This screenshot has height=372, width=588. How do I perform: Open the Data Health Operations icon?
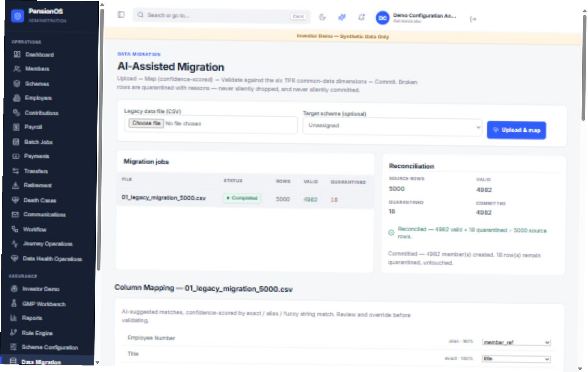(15, 258)
